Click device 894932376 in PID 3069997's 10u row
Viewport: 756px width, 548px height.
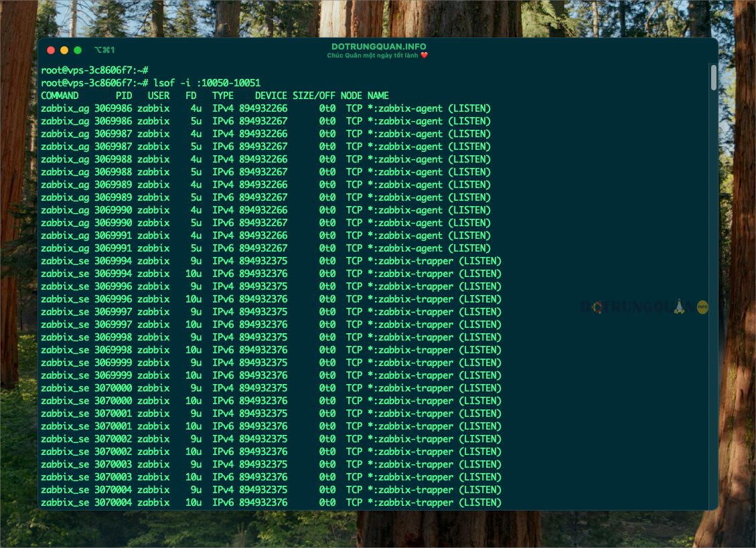click(x=263, y=325)
